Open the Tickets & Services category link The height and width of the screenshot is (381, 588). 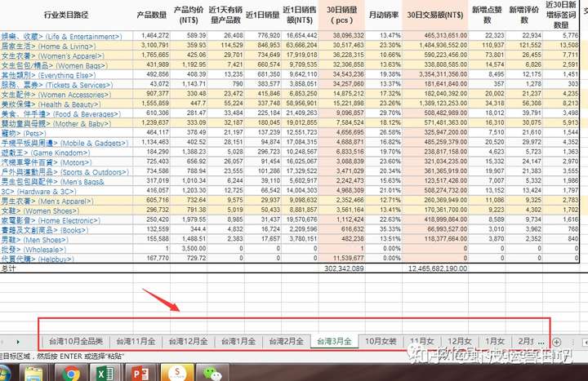(56, 85)
